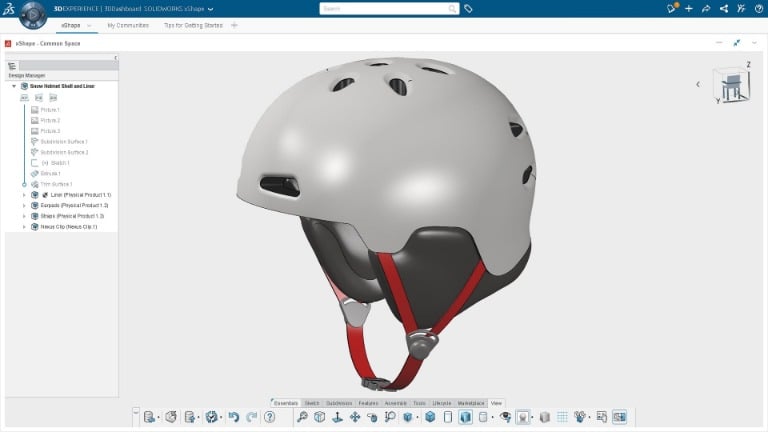768x432 pixels.
Task: Expand the Liner (Physical Product) tree node
Action: [24, 194]
